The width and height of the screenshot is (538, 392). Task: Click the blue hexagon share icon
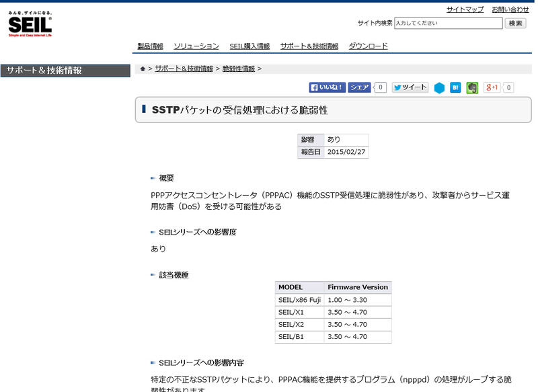439,88
